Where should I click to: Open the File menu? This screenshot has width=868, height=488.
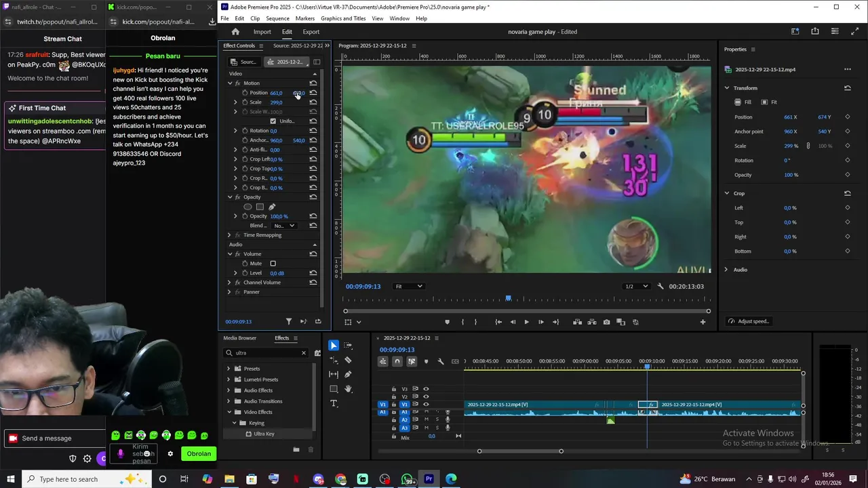(224, 18)
